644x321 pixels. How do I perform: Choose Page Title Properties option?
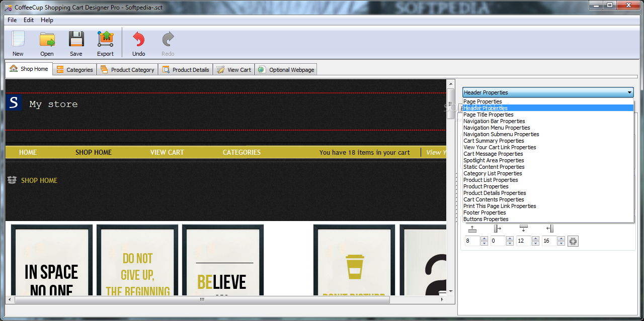[x=548, y=115]
